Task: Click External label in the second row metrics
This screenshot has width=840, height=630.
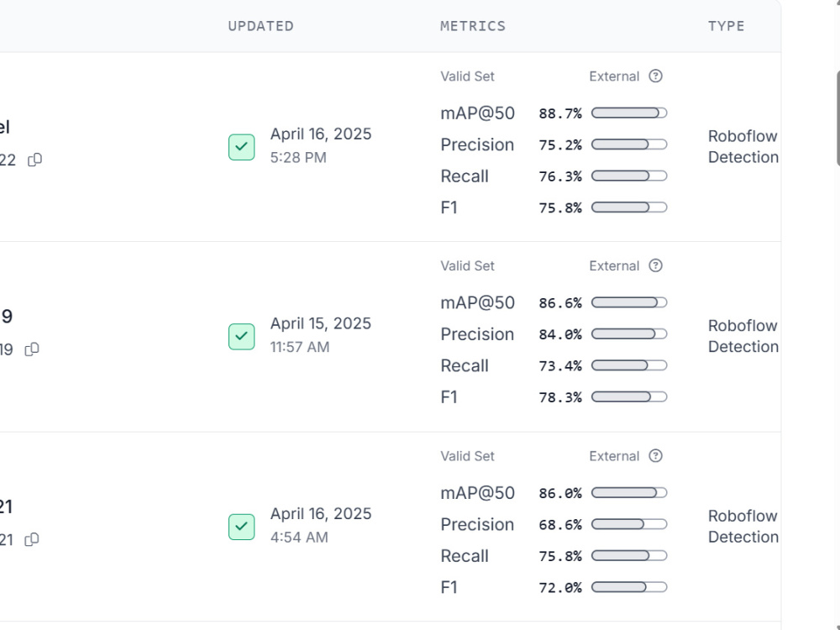Action: coord(614,265)
